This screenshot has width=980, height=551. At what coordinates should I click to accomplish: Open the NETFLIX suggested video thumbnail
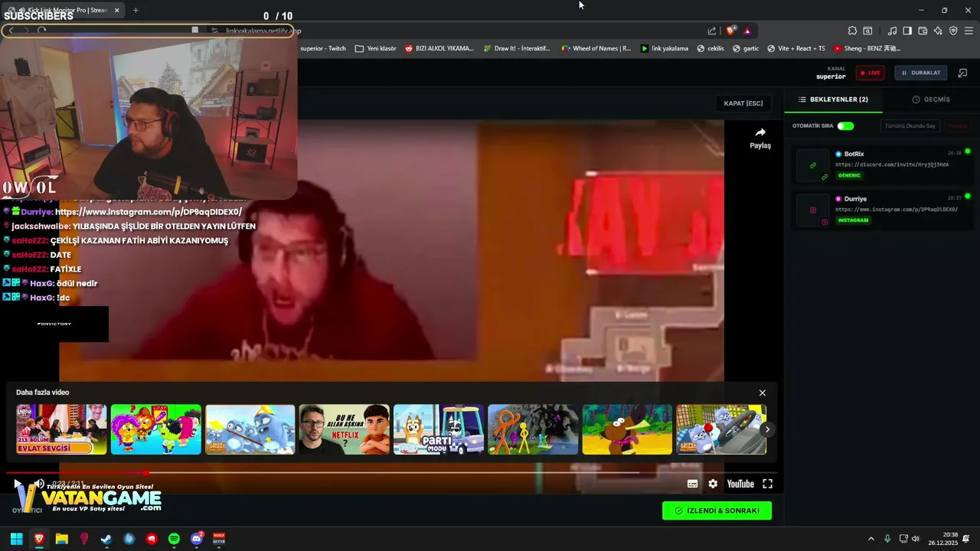point(345,429)
